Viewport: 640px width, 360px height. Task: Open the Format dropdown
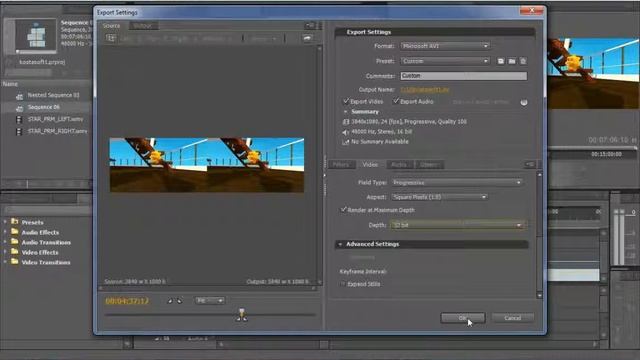pyautogui.click(x=445, y=46)
